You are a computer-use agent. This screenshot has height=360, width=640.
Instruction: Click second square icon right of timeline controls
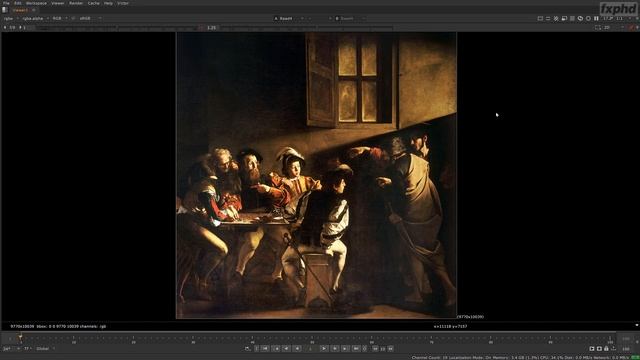tap(599, 349)
